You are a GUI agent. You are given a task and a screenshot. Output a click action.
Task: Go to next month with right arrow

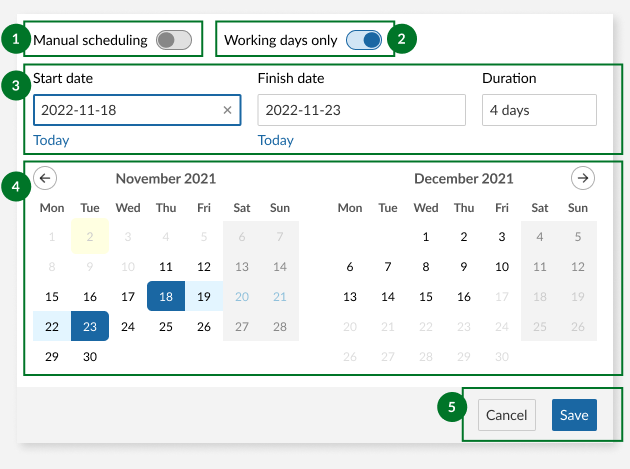tap(583, 178)
